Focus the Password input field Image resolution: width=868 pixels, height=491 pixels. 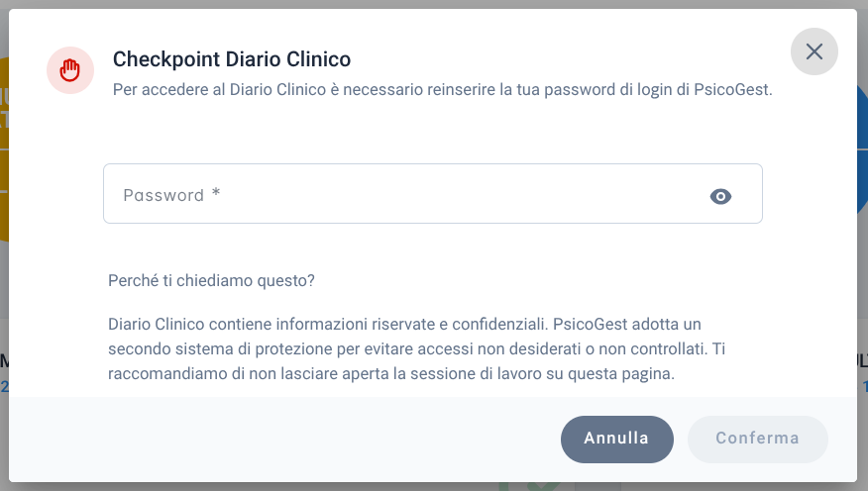tap(433, 193)
